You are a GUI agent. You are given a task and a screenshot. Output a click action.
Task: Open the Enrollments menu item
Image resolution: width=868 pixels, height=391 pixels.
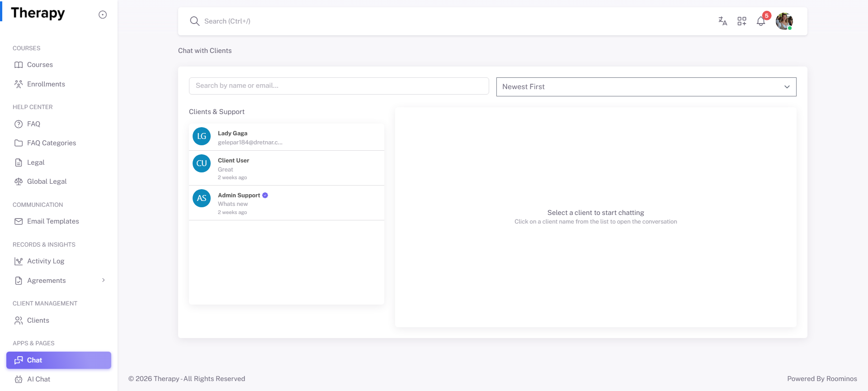[x=59, y=84]
